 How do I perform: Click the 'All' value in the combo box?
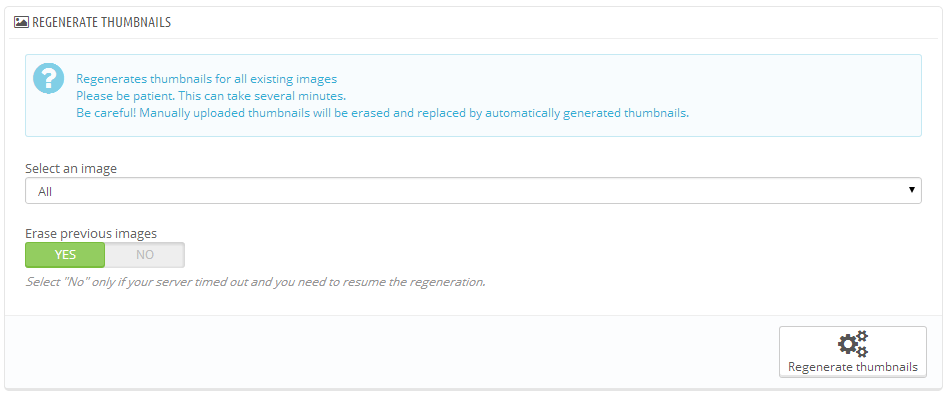tap(45, 191)
